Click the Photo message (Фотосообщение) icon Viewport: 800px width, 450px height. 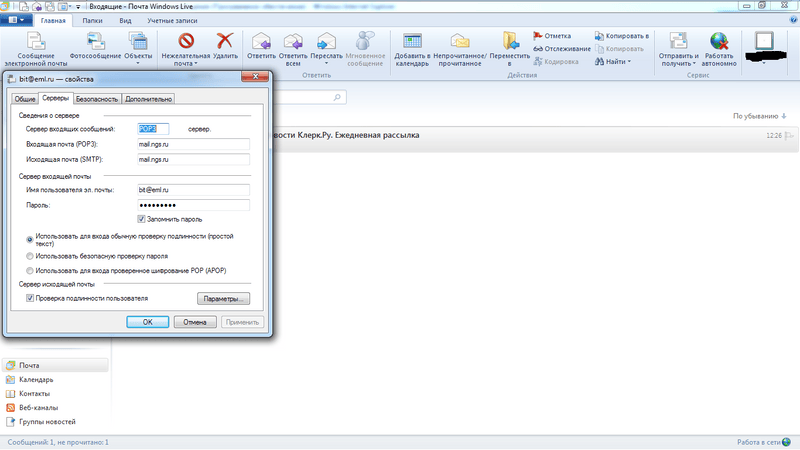point(95,41)
